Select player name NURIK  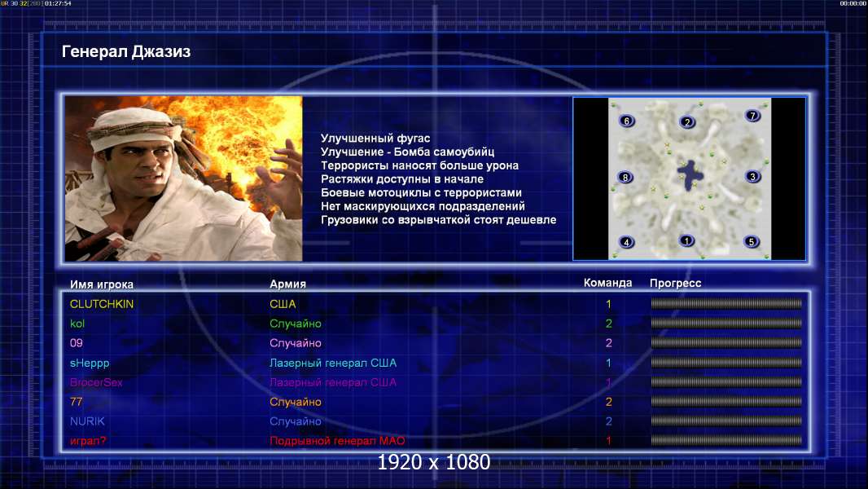(x=87, y=421)
